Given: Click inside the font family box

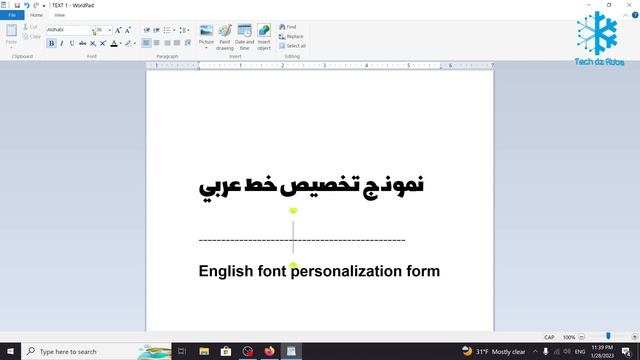Looking at the screenshot, I should pos(68,30).
